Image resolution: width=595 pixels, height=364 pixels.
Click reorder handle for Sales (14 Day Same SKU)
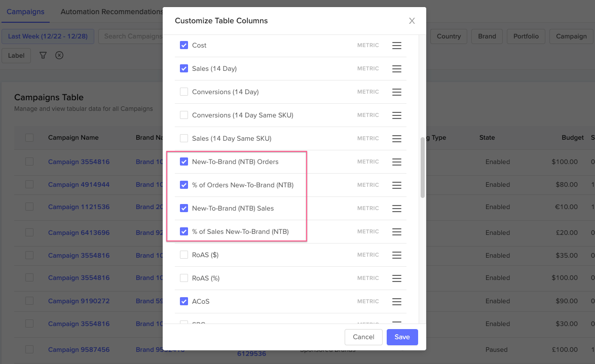coord(396,139)
